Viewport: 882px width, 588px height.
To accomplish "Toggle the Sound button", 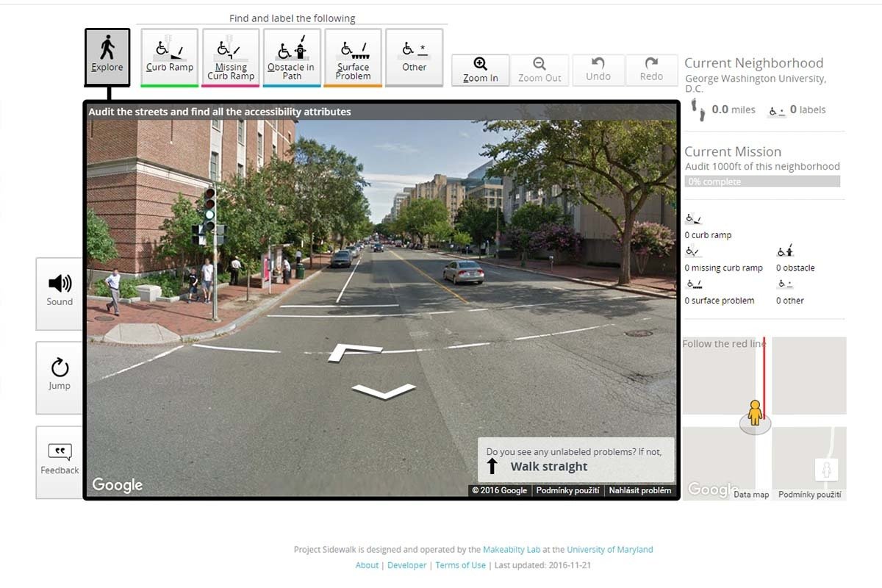I will click(60, 293).
